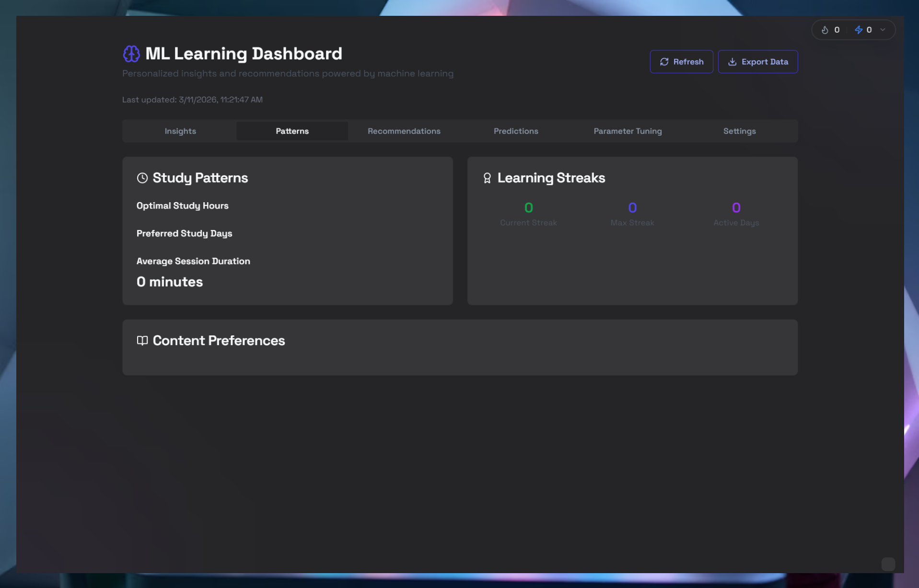Click the Average Session Duration label

(x=193, y=261)
